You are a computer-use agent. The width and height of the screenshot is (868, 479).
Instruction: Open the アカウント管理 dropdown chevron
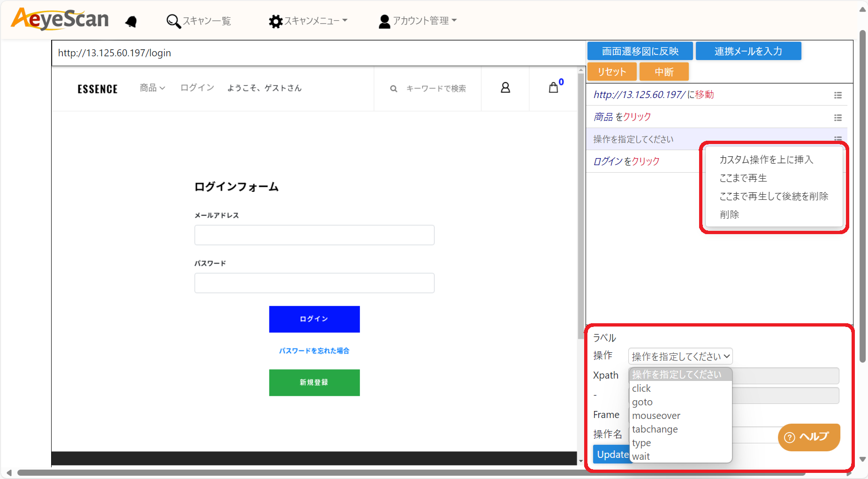(455, 21)
